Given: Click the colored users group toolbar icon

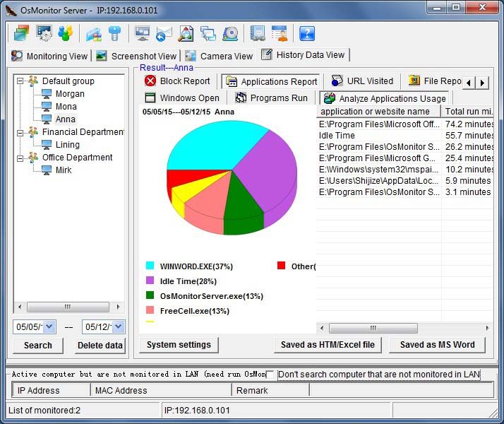Looking at the screenshot, I should pos(65,33).
